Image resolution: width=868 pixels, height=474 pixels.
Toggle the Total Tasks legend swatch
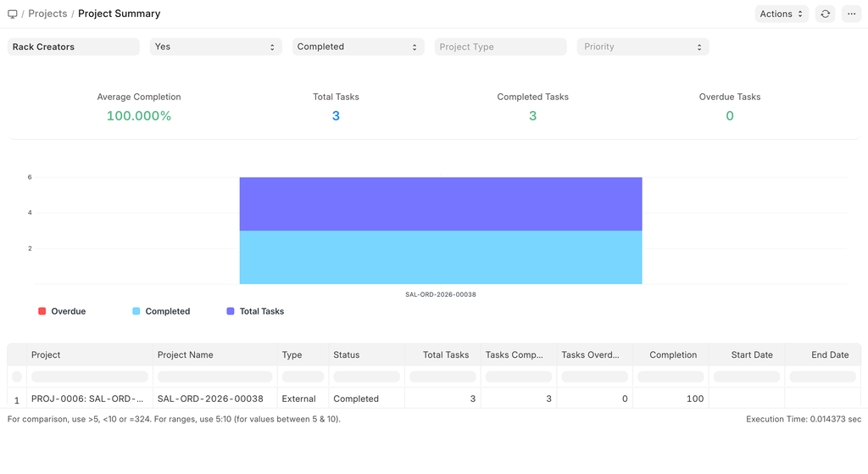coord(231,311)
